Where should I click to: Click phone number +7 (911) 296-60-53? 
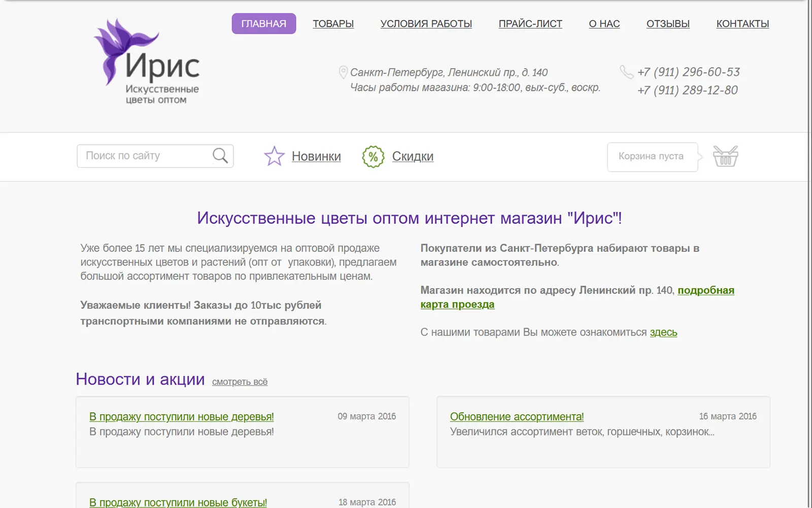tap(689, 72)
